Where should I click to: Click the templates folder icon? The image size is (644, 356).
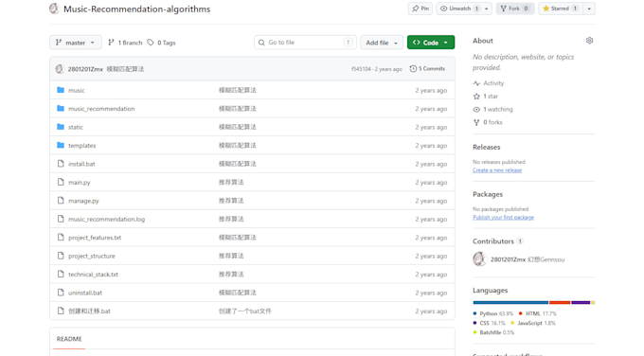(x=61, y=146)
